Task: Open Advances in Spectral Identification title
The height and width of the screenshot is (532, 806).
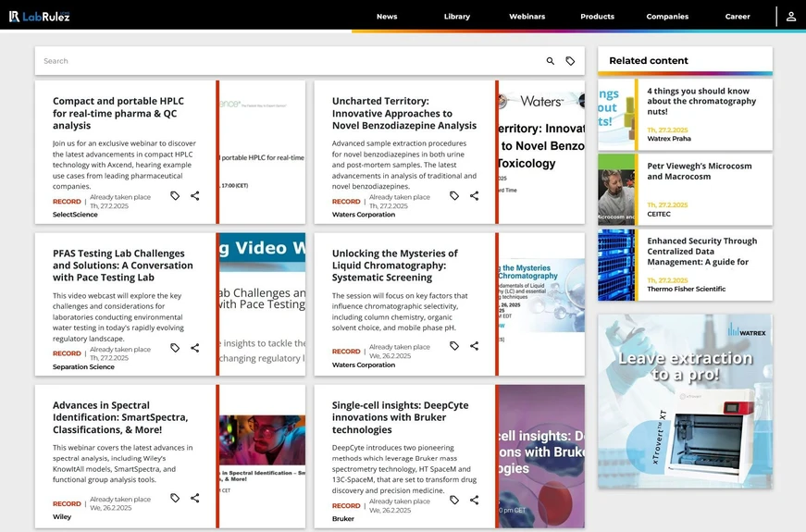Action: pos(120,417)
